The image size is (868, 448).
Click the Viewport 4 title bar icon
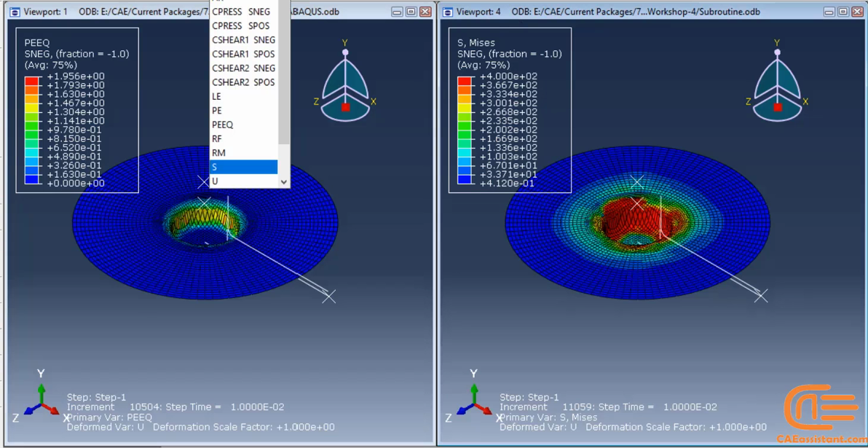(447, 12)
